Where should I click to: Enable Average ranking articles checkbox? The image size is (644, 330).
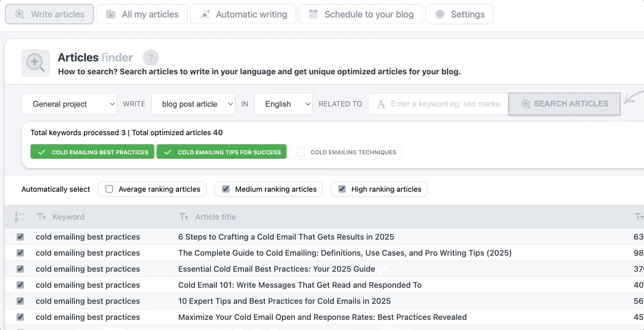point(109,189)
